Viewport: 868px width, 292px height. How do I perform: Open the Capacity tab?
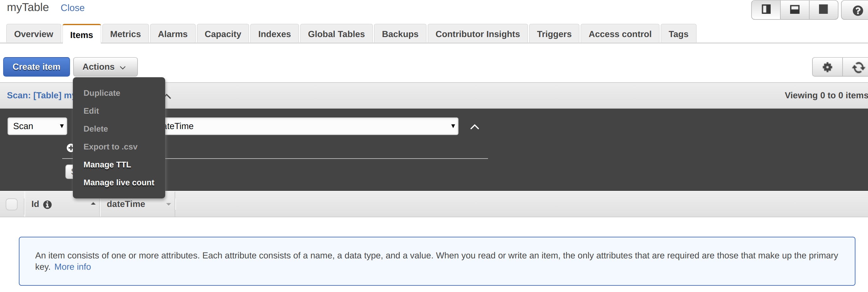click(x=223, y=34)
